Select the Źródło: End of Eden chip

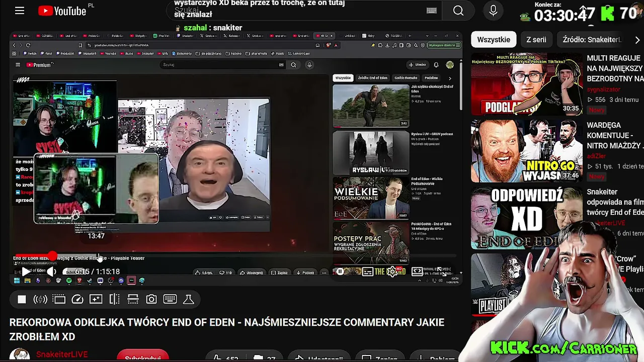pos(373,78)
